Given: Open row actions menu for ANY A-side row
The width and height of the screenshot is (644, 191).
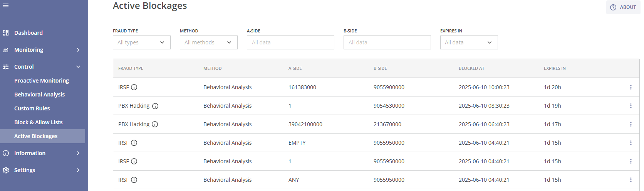Looking at the screenshot, I should point(631,180).
